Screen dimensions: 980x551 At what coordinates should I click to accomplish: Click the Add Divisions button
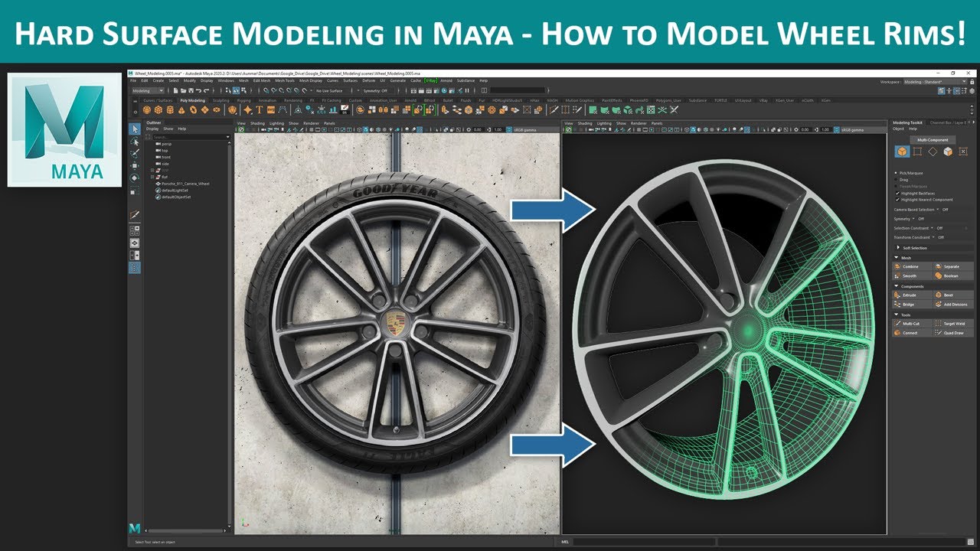(x=954, y=304)
